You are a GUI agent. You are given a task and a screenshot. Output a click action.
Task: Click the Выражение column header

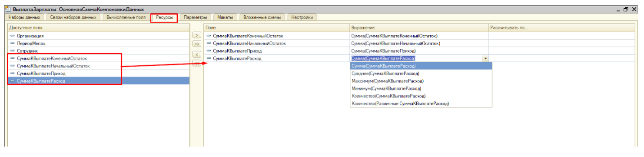tap(419, 28)
